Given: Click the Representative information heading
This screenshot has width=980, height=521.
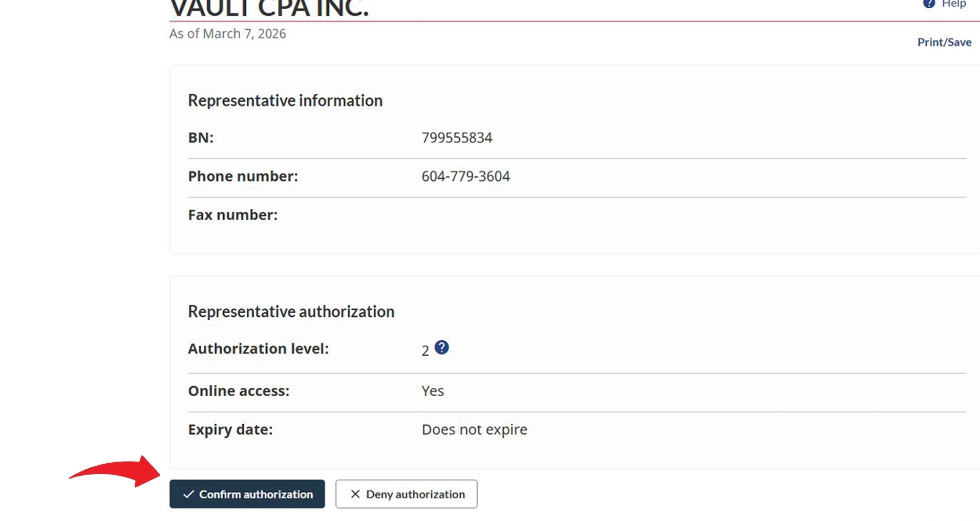Looking at the screenshot, I should pyautogui.click(x=285, y=100).
